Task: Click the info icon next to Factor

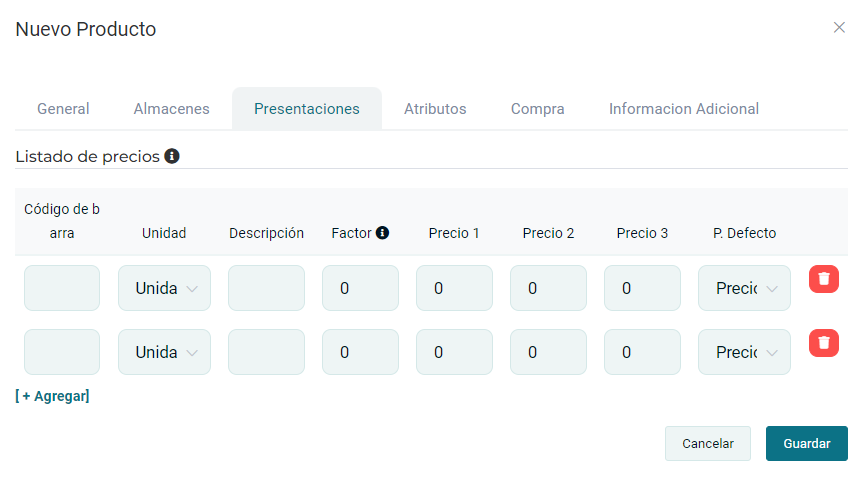Action: pos(382,233)
